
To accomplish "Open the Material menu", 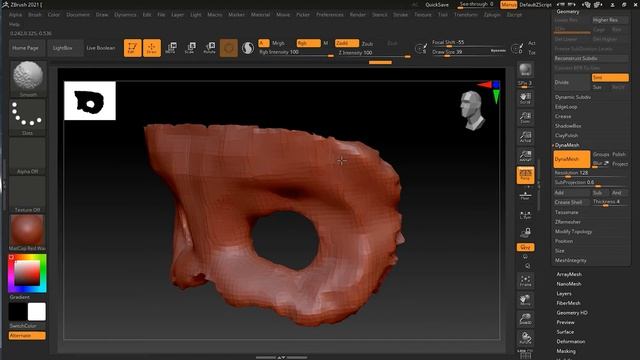I will pos(260,15).
